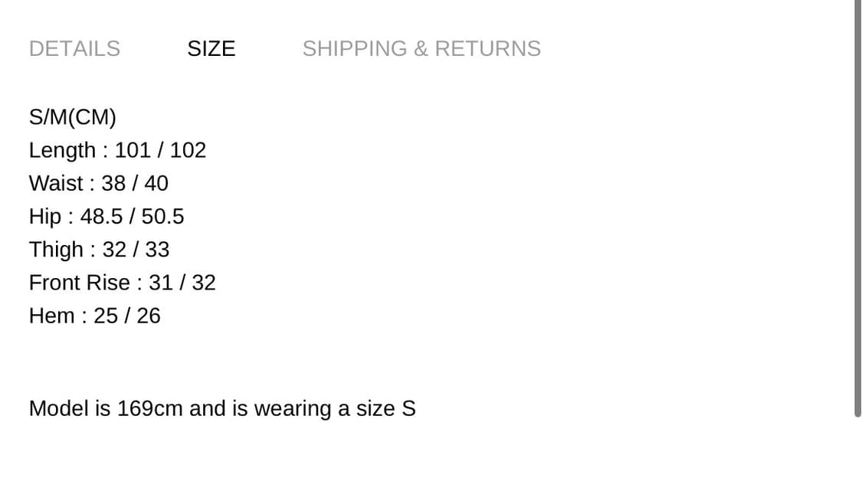Screen dimensions: 862x504
Task: Click the Waist value 40
Action: tap(156, 184)
